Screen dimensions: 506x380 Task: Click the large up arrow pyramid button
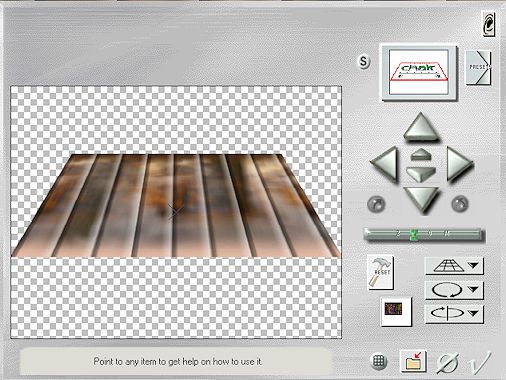pyautogui.click(x=421, y=127)
